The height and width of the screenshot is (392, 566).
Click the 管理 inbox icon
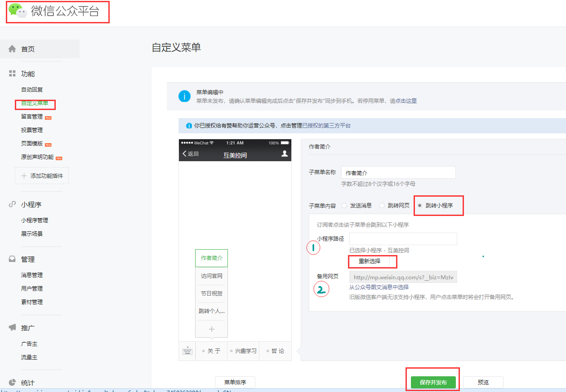(x=12, y=259)
